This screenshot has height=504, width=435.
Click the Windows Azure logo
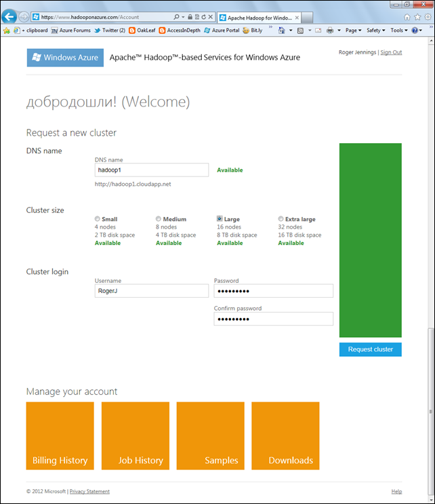click(65, 58)
